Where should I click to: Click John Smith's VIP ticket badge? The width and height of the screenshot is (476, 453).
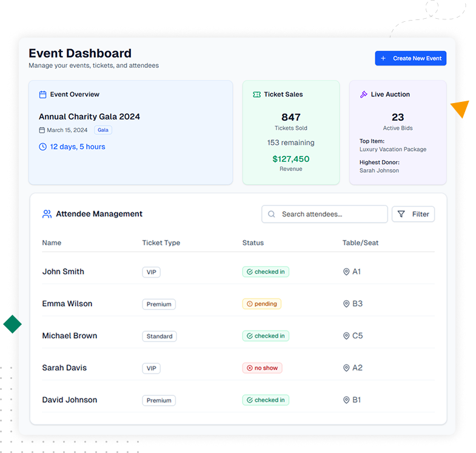tap(152, 272)
